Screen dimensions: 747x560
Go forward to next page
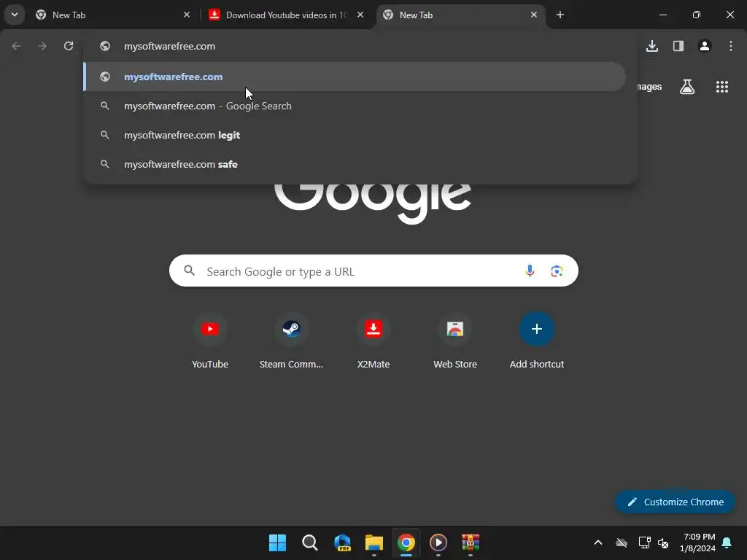[42, 46]
